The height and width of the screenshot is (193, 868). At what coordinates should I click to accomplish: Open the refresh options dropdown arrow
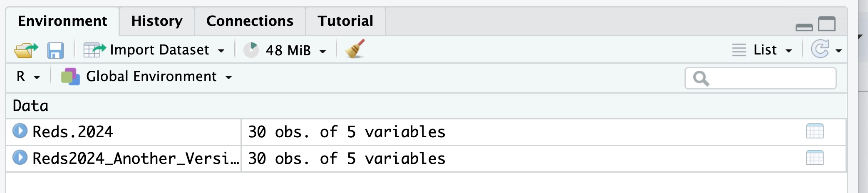[838, 51]
